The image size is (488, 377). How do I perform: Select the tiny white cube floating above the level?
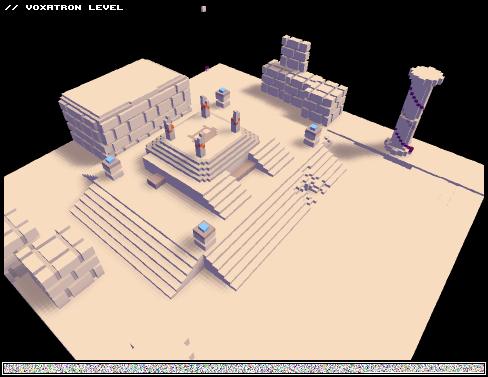203,9
